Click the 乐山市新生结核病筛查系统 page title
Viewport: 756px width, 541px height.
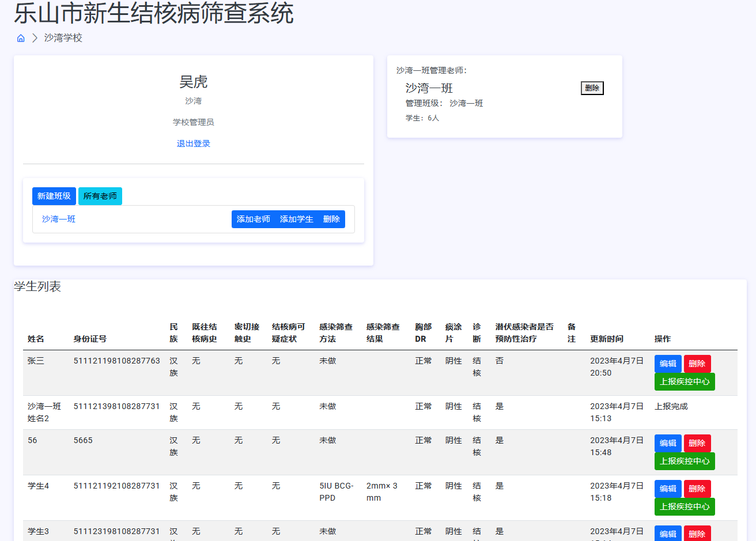(154, 13)
